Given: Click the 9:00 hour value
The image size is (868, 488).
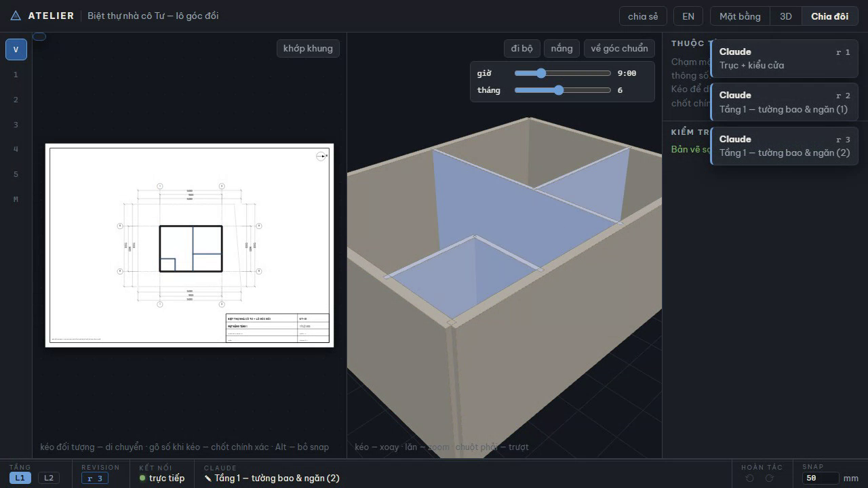Looking at the screenshot, I should click(627, 73).
